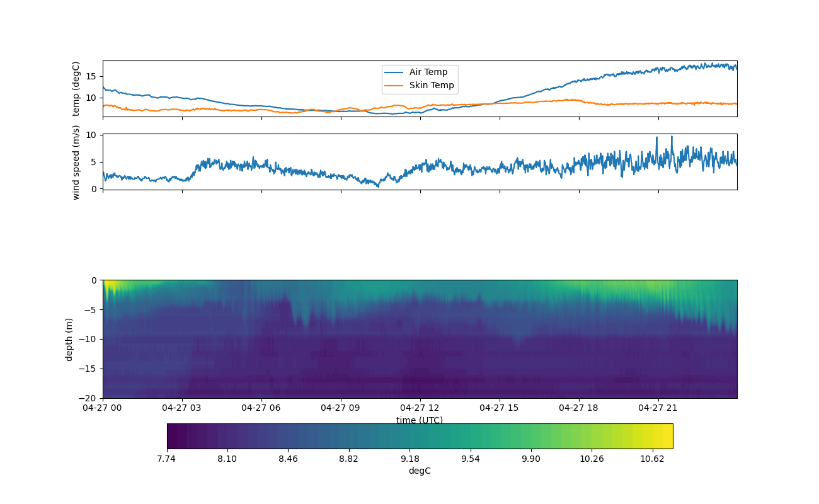The height and width of the screenshot is (504, 819).
Task: Click the 7.74 colorbar tick label
Action: tap(166, 459)
